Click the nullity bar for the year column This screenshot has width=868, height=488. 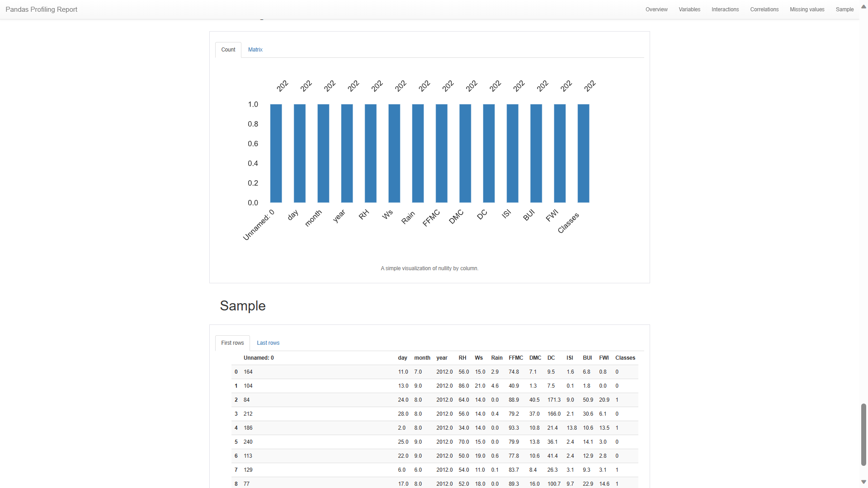[346, 154]
